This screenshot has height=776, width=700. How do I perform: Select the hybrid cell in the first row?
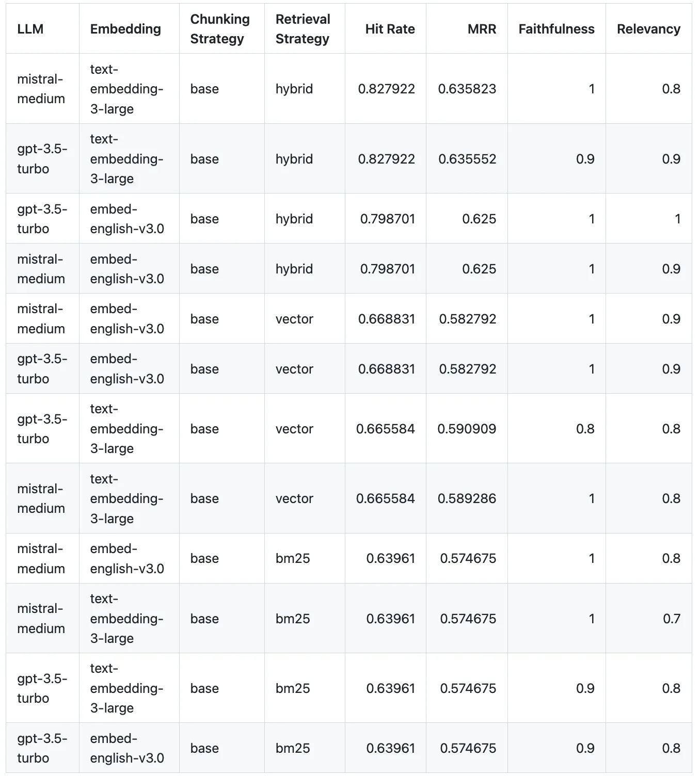294,89
